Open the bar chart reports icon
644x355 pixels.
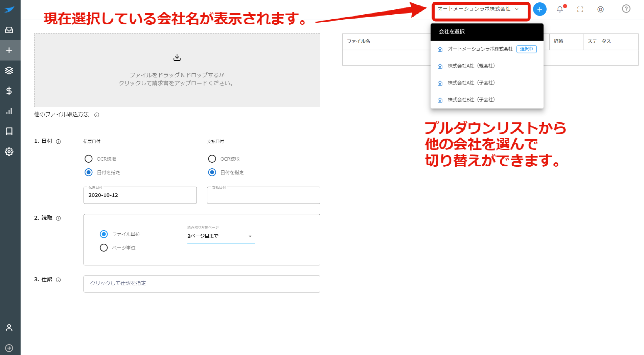pos(9,111)
